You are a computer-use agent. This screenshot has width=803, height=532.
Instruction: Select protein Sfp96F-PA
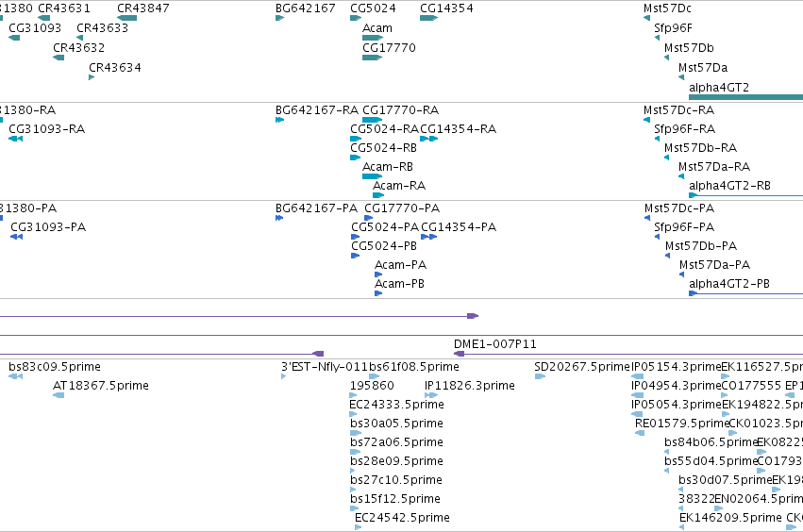point(684,227)
